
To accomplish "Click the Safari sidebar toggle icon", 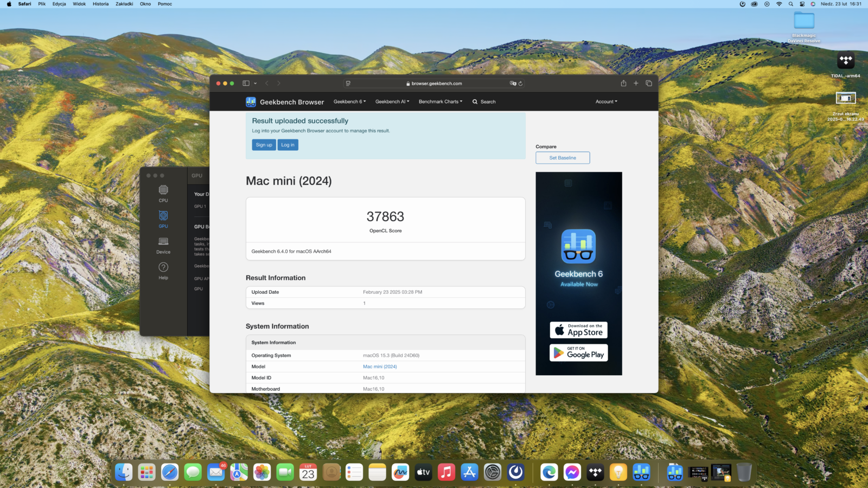I will click(246, 83).
